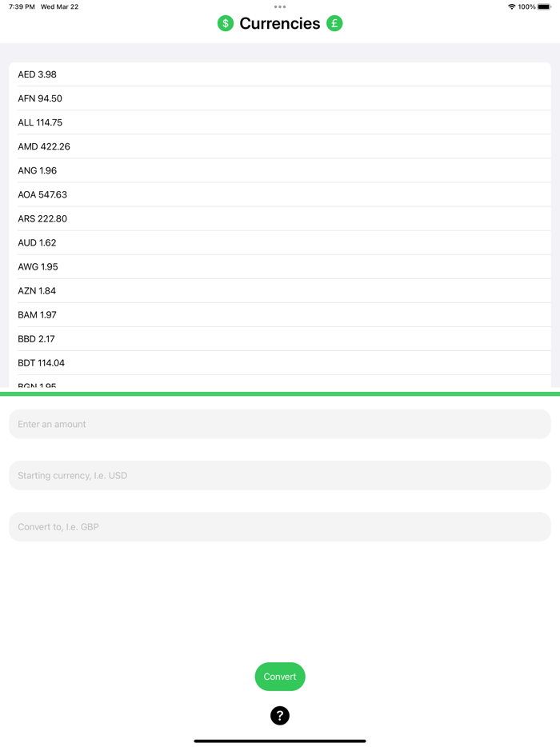560x747 pixels.
Task: Select the BDT 114.04 currency row
Action: [280, 362]
